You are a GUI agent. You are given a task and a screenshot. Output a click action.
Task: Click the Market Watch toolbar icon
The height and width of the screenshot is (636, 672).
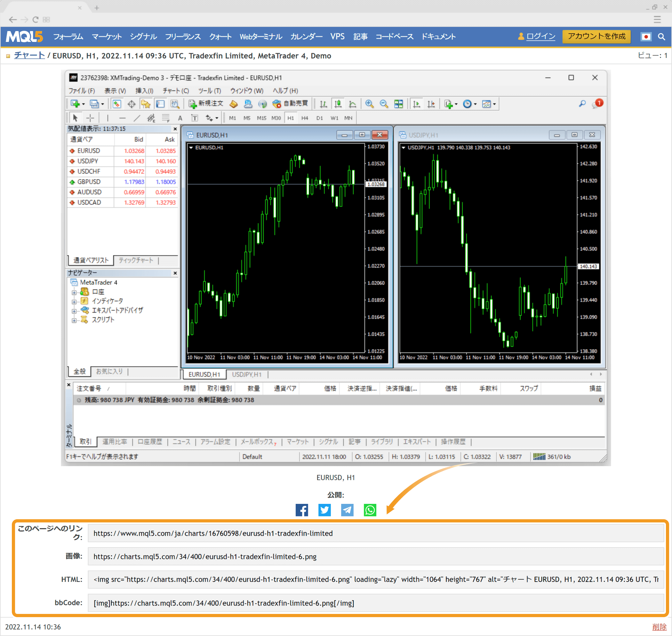(116, 104)
